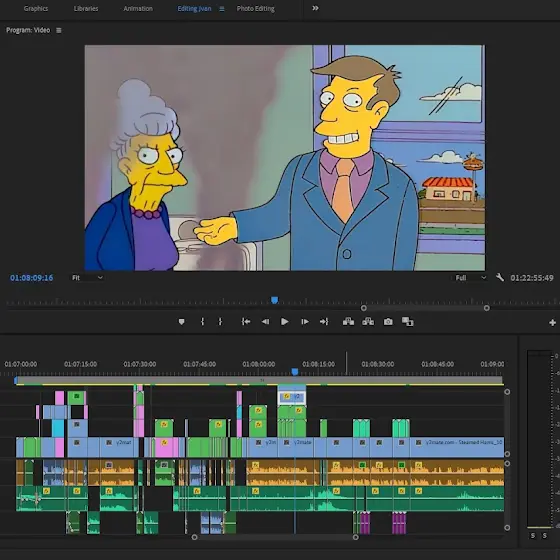Screen dimensions: 560x560
Task: Click the 01:08:00:00 mark on the timeline ruler
Action: (259, 364)
